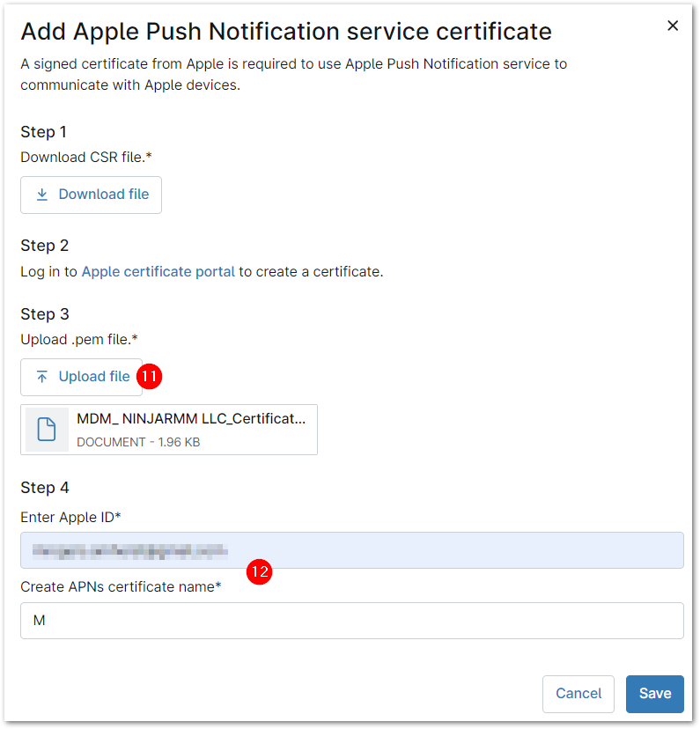The width and height of the screenshot is (700, 729).
Task: Click the red number 11 marker
Action: pos(150,377)
